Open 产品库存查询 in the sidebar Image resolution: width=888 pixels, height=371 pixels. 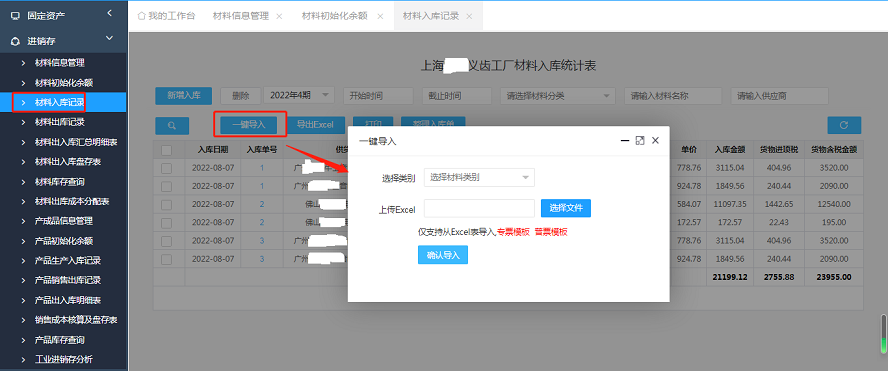59,340
